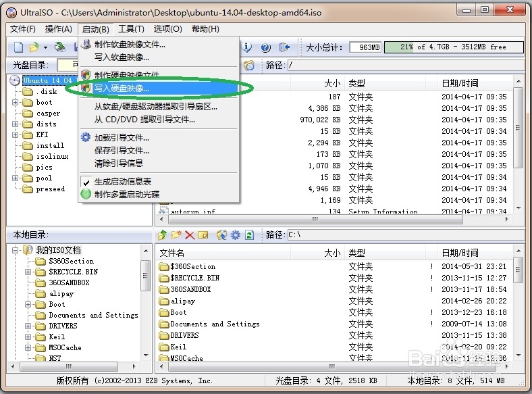Expand the boot folder tree node
This screenshot has height=394, width=532.
click(16, 102)
